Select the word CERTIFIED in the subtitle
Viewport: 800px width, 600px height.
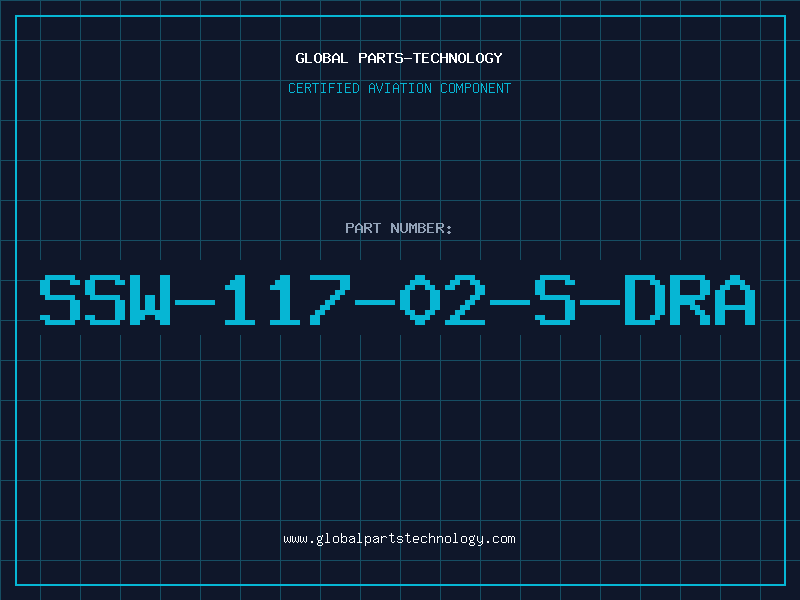coord(324,88)
